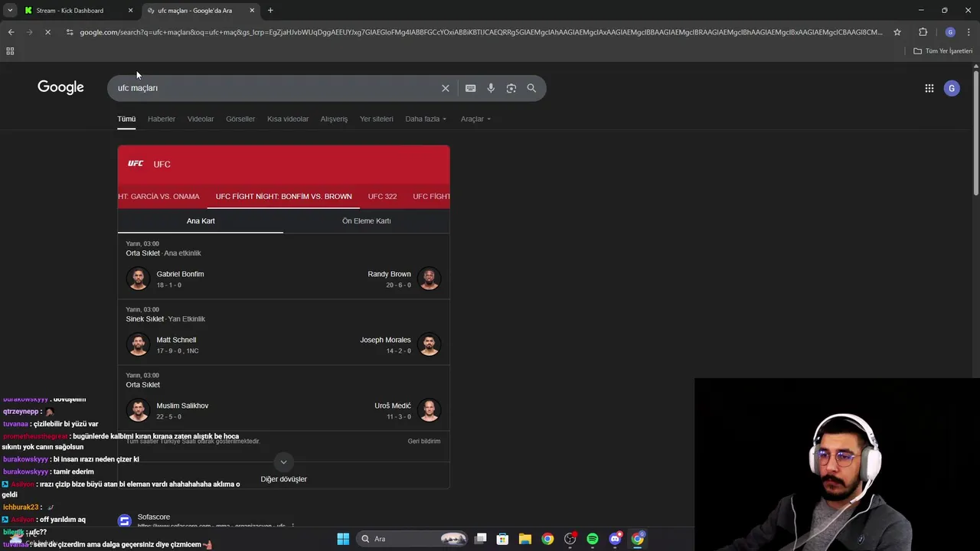
Task: Open the browser extensions menu
Action: [923, 32]
